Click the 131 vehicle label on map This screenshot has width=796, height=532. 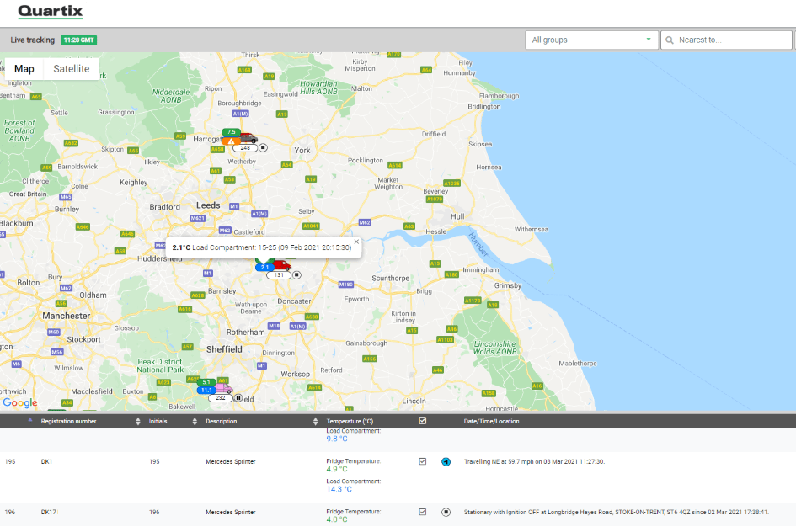[279, 275]
